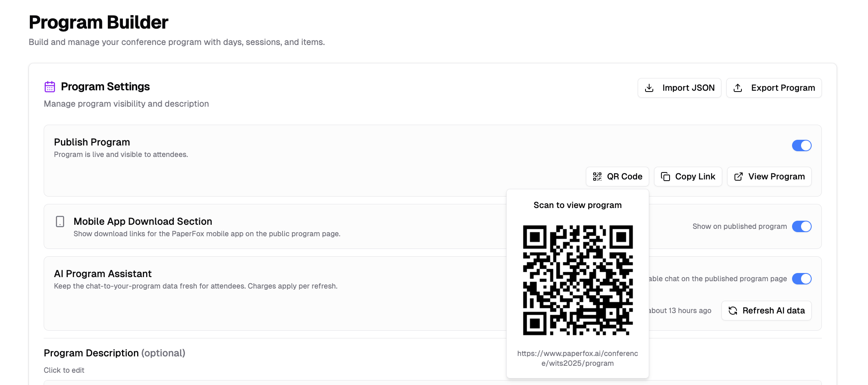868x385 pixels.
Task: Click the Mobile App Download Section title
Action: [x=142, y=222]
